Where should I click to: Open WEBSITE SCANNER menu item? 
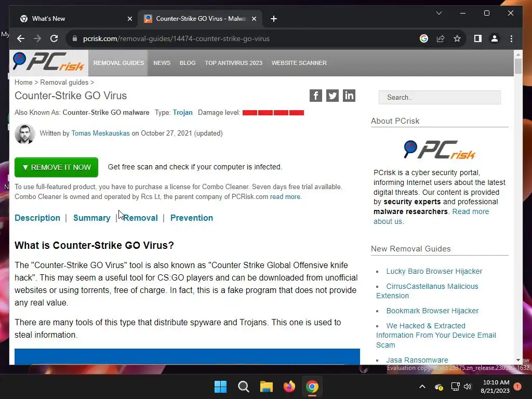point(299,63)
